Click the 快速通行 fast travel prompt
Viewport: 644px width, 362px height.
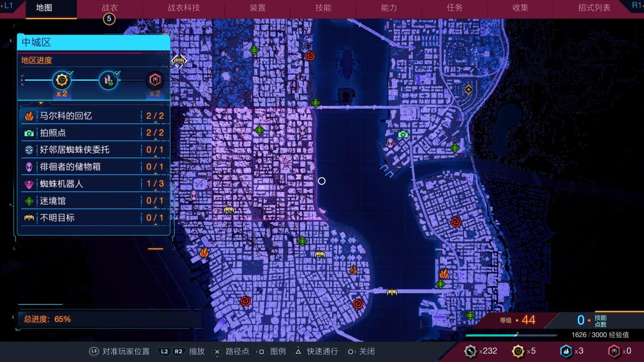pyautogui.click(x=316, y=351)
